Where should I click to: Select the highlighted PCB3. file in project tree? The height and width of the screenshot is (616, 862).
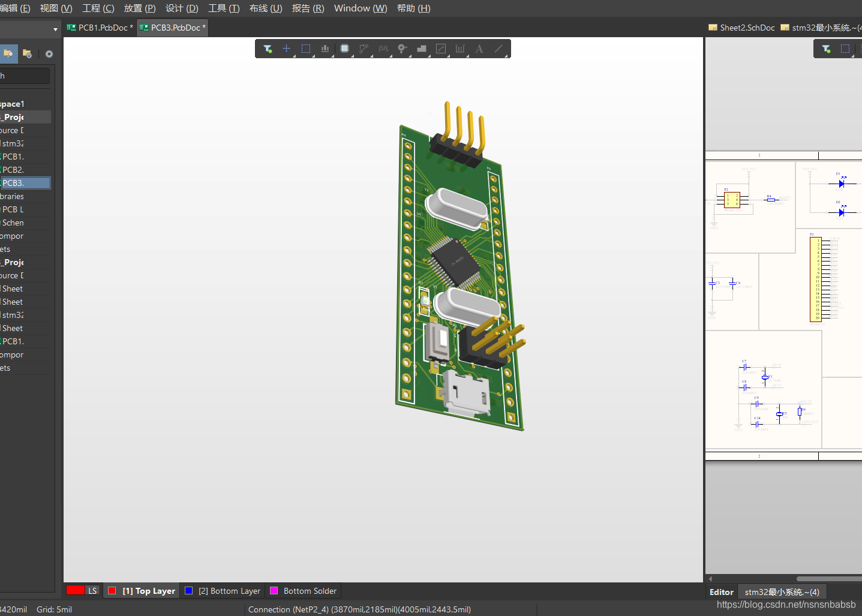[25, 183]
